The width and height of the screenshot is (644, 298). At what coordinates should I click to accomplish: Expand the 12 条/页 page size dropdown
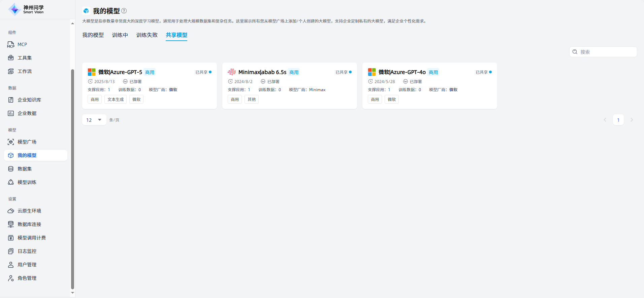click(x=94, y=120)
